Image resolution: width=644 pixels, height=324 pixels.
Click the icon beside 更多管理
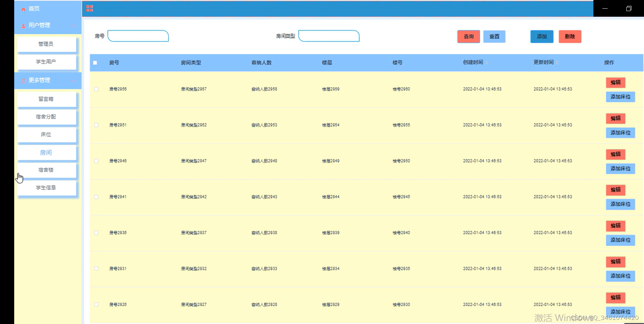[24, 80]
